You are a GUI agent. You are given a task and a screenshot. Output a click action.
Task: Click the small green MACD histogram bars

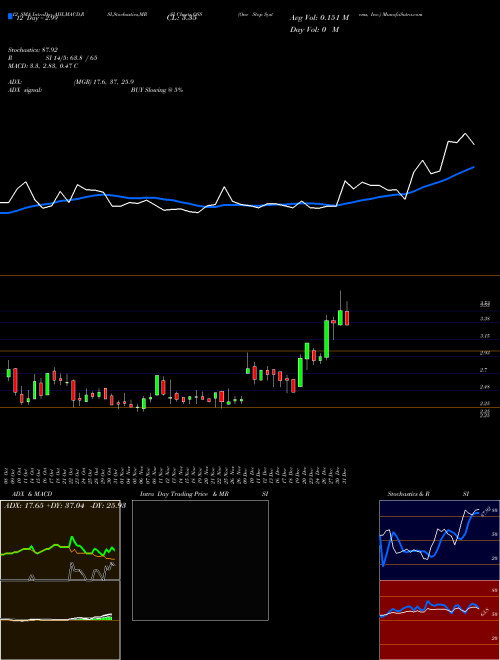point(107,618)
